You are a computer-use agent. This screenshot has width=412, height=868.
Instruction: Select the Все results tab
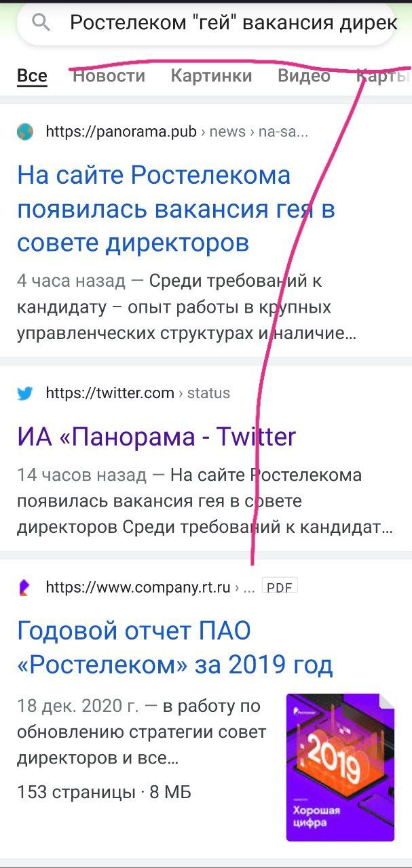pos(32,76)
